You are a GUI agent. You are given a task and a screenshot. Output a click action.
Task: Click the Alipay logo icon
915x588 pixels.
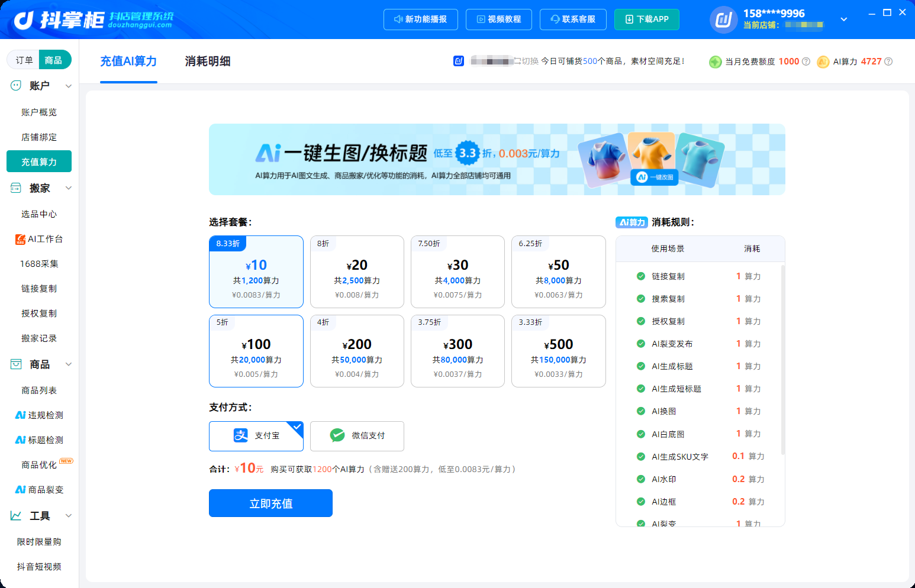(x=241, y=435)
